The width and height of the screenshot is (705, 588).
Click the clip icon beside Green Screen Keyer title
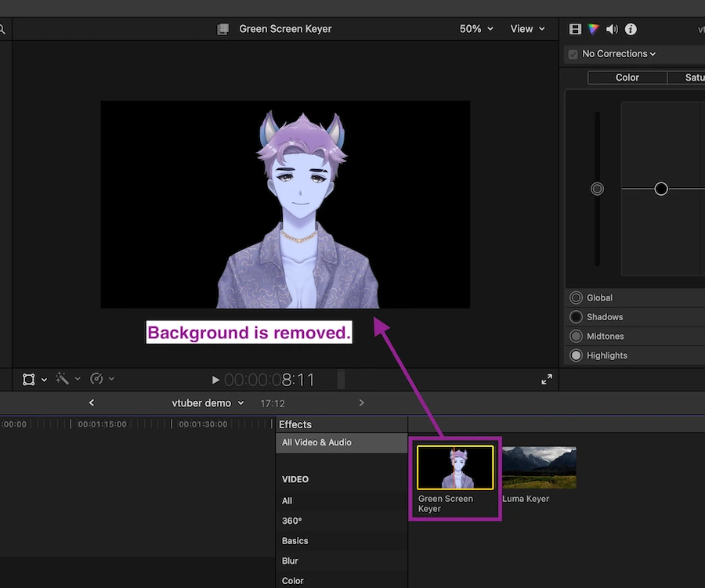(x=223, y=29)
